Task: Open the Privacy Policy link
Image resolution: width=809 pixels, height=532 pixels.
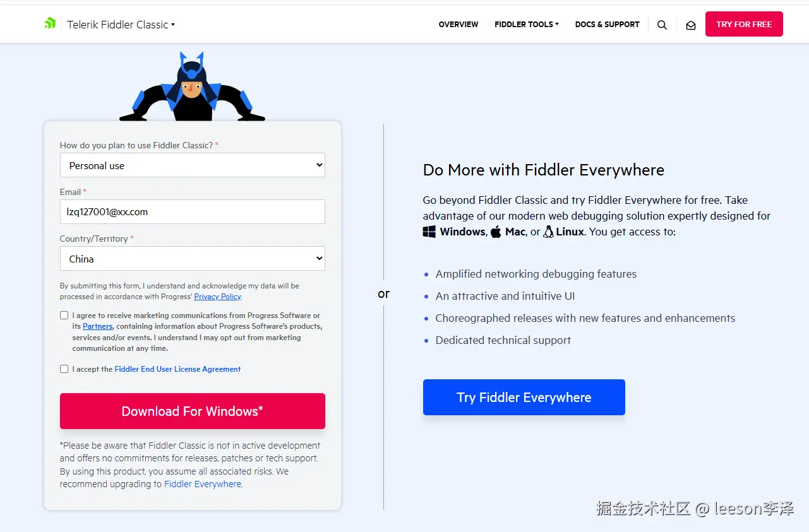Action: point(217,297)
